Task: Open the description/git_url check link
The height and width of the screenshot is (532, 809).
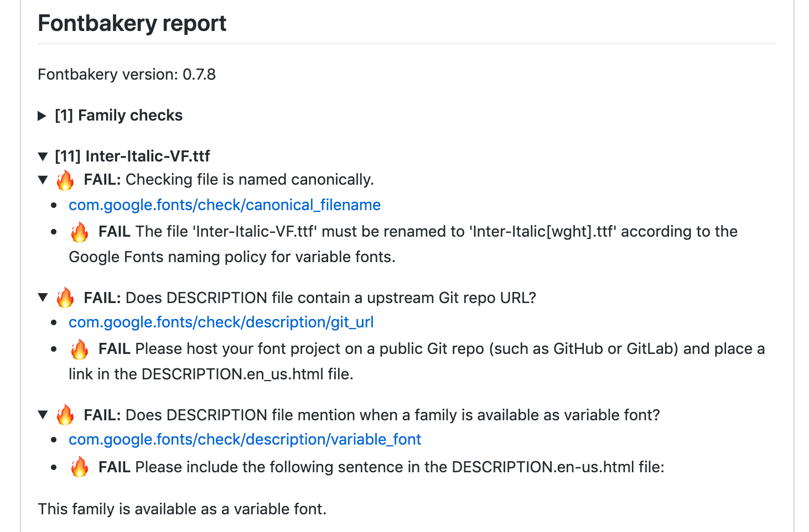Action: (x=221, y=322)
